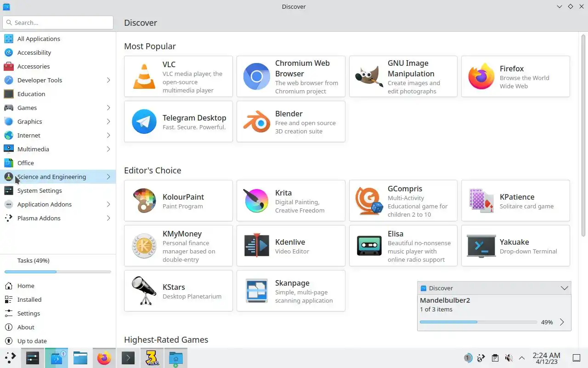Open the KStars Desktop Planetarium card
This screenshot has height=368, width=588.
click(x=178, y=291)
